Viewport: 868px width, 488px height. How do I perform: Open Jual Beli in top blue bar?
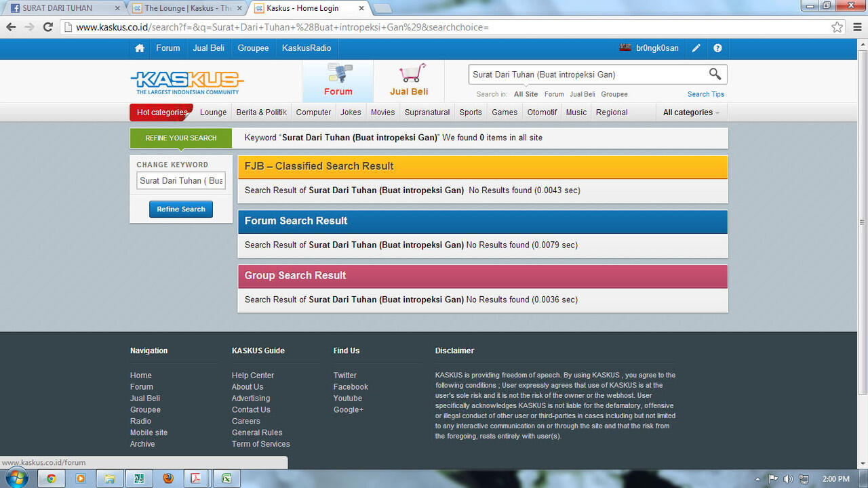(209, 48)
